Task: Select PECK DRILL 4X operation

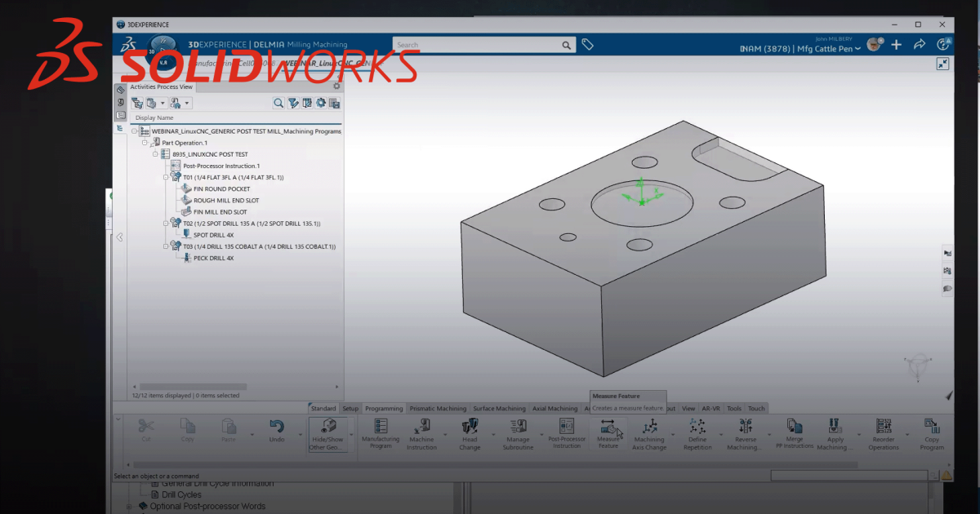Action: click(213, 258)
